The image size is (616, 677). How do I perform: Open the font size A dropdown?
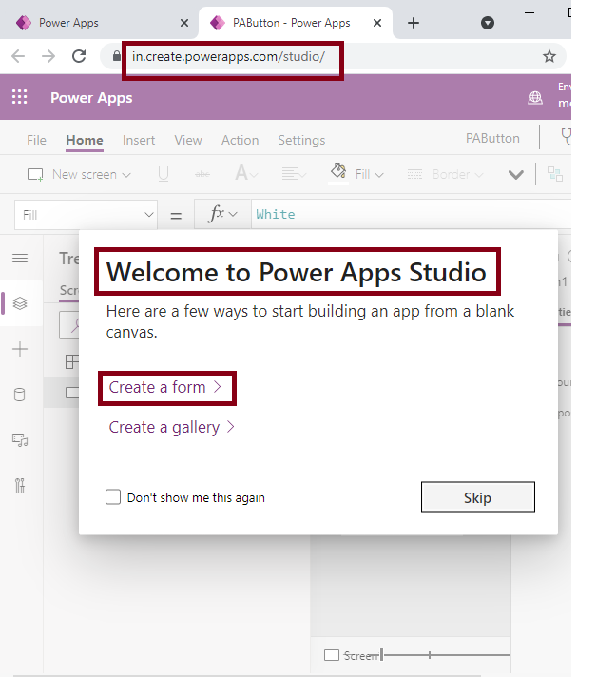246,174
